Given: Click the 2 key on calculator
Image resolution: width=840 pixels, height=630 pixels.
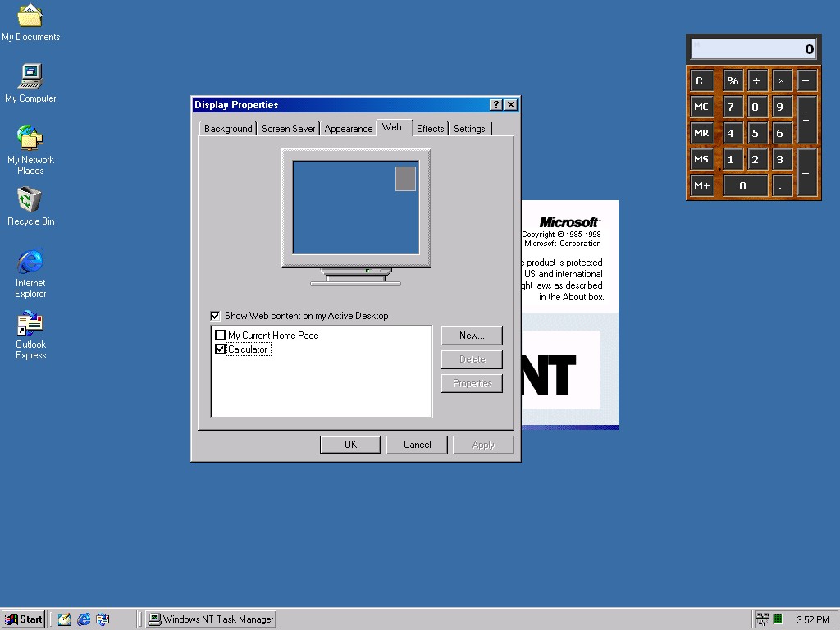Looking at the screenshot, I should point(756,159).
